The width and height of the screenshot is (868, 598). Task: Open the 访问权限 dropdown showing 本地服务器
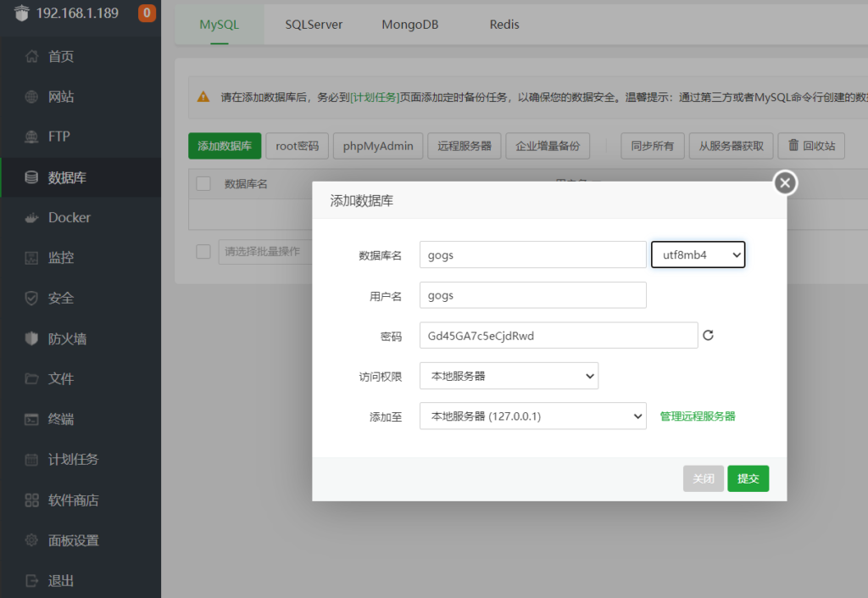click(509, 376)
